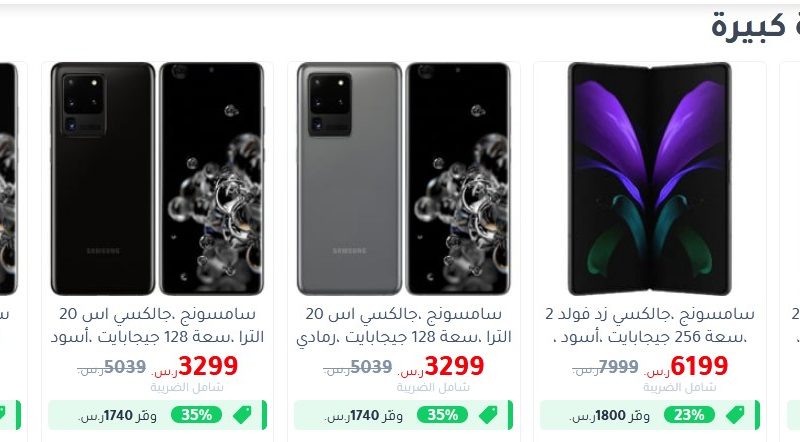Viewport: 800px width, 442px height.
Task: Click the 35% discount badge on gray S20 Ultra
Action: coord(442,415)
